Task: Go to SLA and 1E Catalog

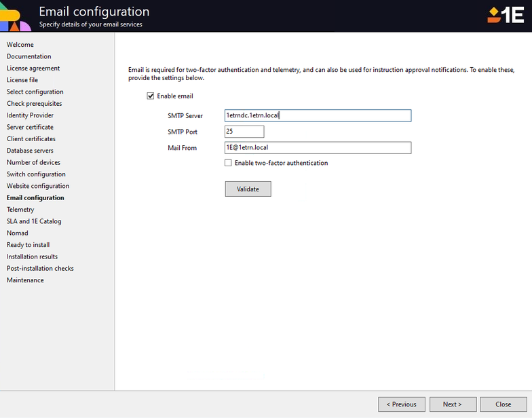Action: [x=34, y=221]
